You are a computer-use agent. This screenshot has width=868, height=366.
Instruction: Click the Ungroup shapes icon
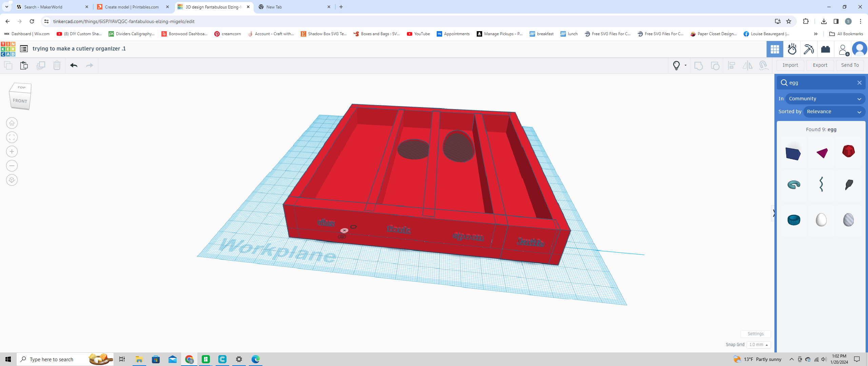point(715,65)
